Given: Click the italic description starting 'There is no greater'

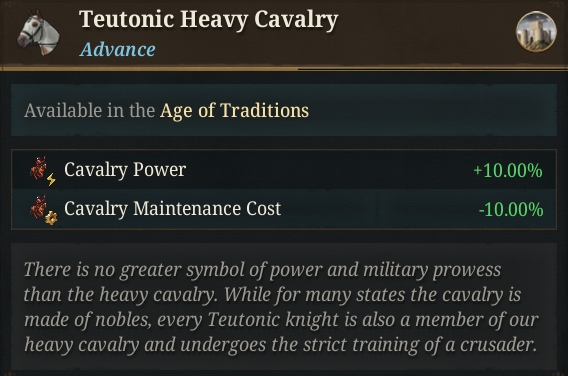Looking at the screenshot, I should click(281, 307).
